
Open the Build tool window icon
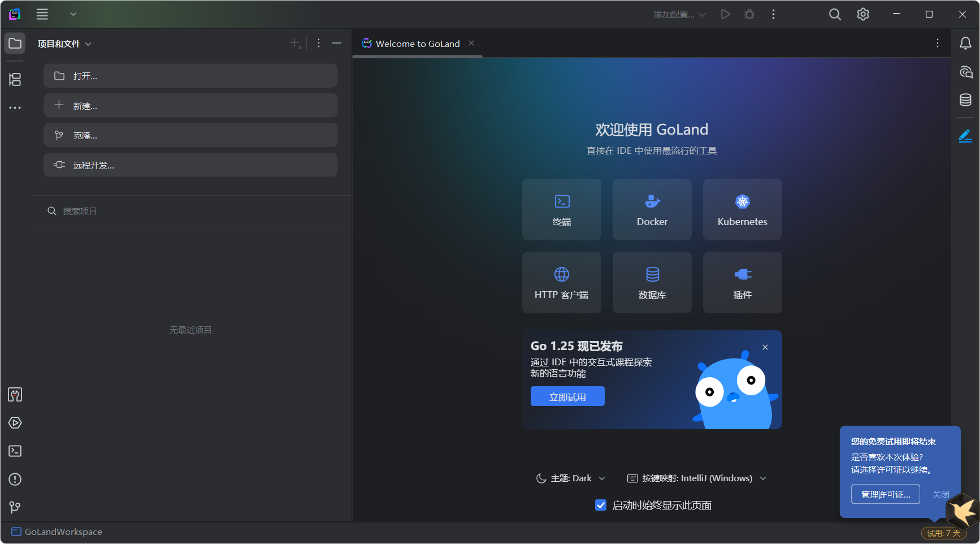click(x=15, y=395)
